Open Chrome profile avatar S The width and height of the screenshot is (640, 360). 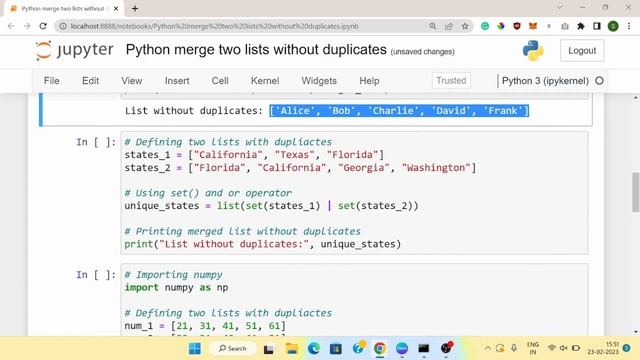[613, 26]
